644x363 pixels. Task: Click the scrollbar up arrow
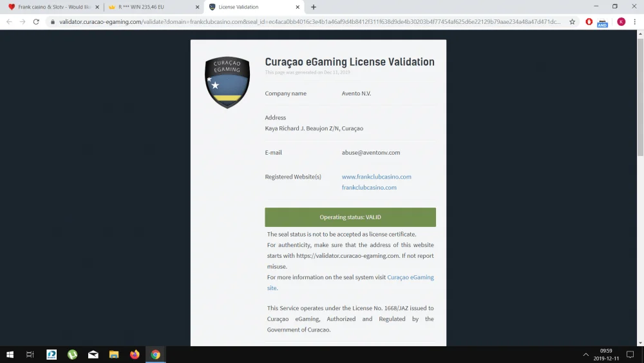click(x=640, y=34)
